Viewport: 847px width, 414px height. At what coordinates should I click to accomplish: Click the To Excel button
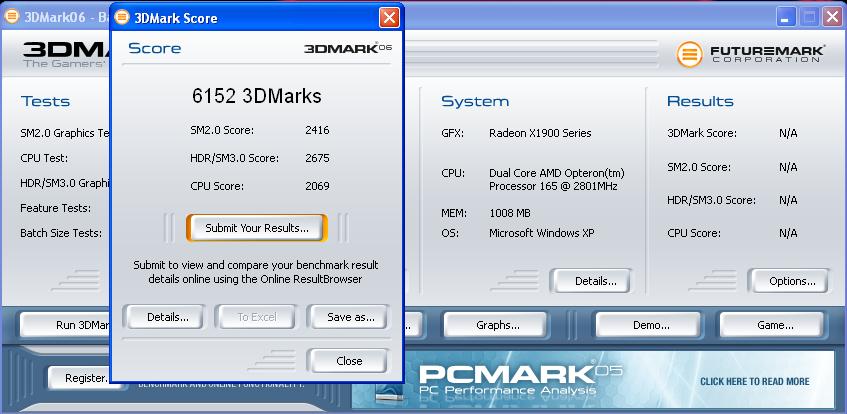point(256,317)
